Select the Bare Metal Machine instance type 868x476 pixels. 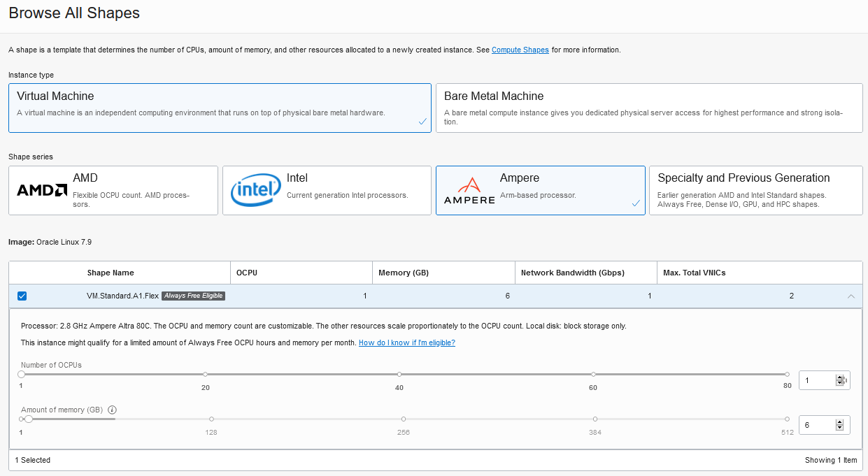(x=649, y=106)
